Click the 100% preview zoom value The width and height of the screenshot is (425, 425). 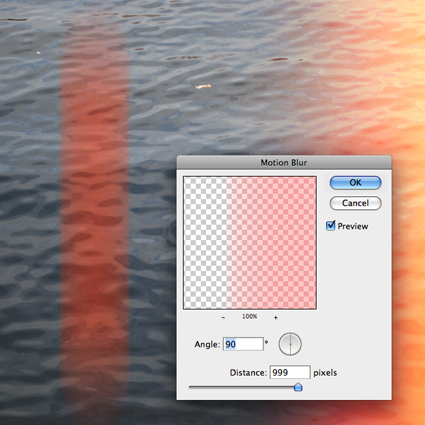(249, 316)
